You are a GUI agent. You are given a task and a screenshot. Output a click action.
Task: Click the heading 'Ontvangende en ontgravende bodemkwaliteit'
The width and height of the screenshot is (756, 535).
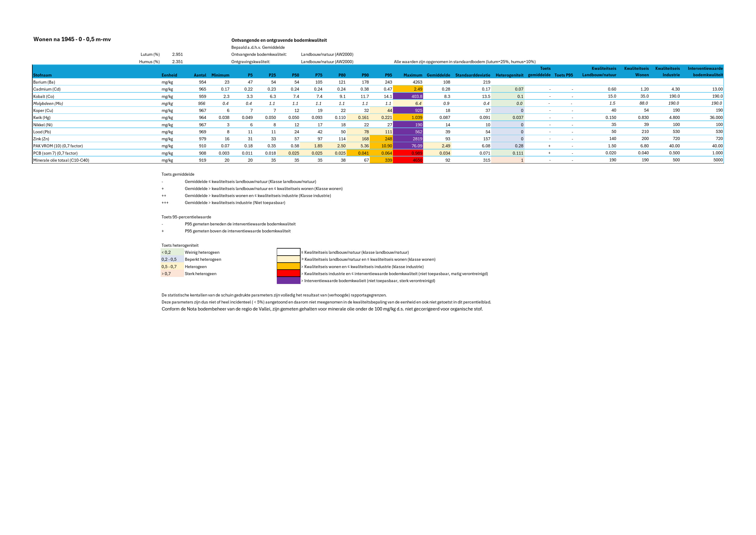click(279, 40)
